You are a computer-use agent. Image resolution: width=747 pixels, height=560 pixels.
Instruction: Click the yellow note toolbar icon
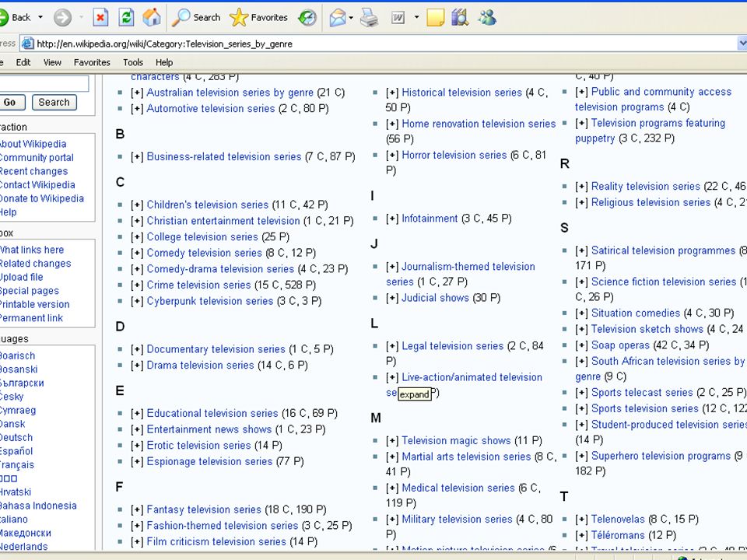[x=436, y=18]
